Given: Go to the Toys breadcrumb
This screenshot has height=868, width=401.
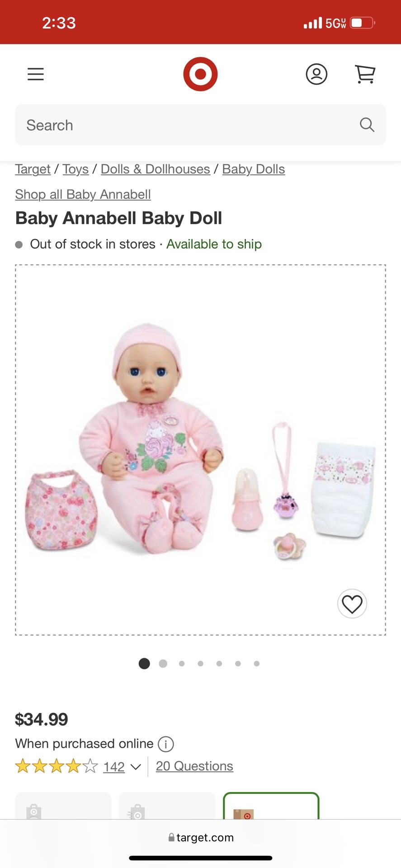Looking at the screenshot, I should coord(75,169).
